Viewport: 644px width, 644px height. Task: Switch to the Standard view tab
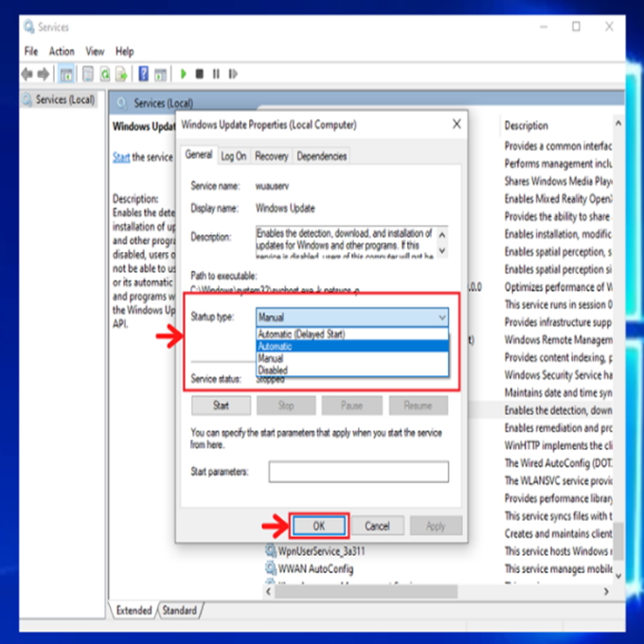click(x=180, y=610)
